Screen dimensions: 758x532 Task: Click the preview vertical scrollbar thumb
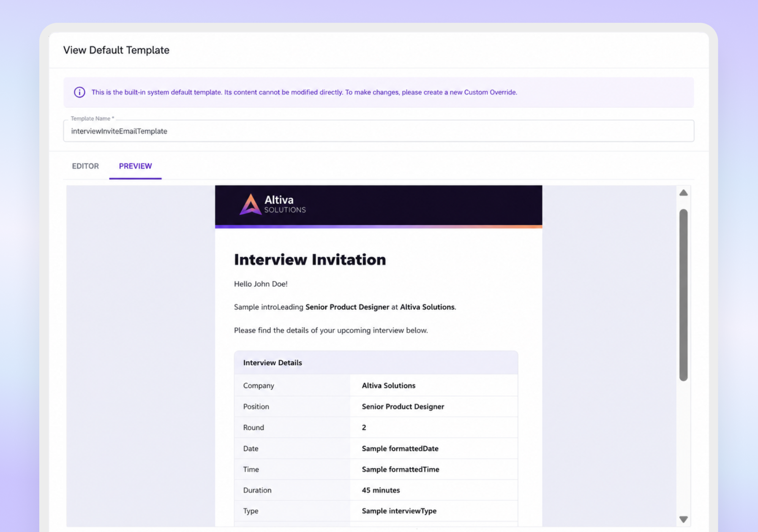[683, 295]
